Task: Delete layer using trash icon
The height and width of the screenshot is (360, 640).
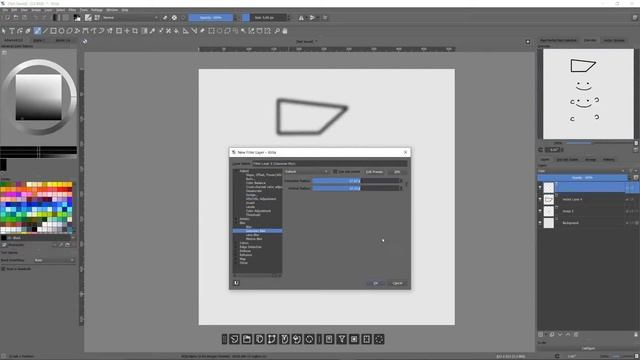Action: click(636, 334)
